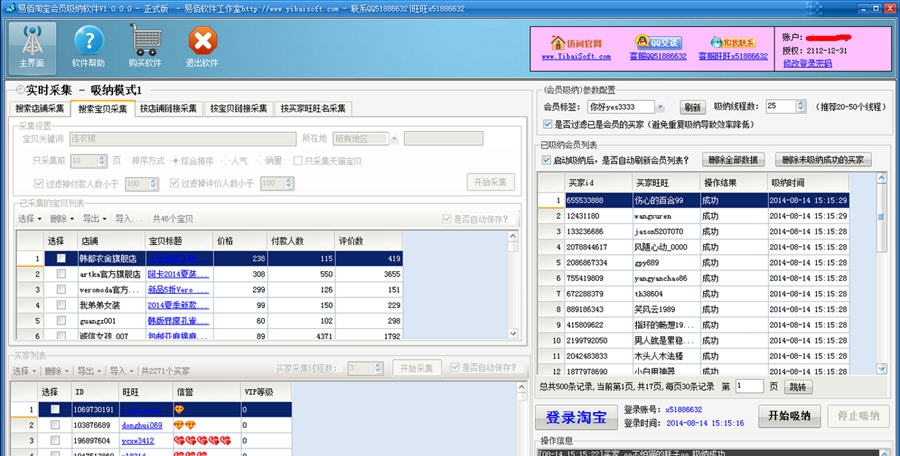Toggle auto-refresh member list checkbox
900x456 pixels.
[546, 160]
